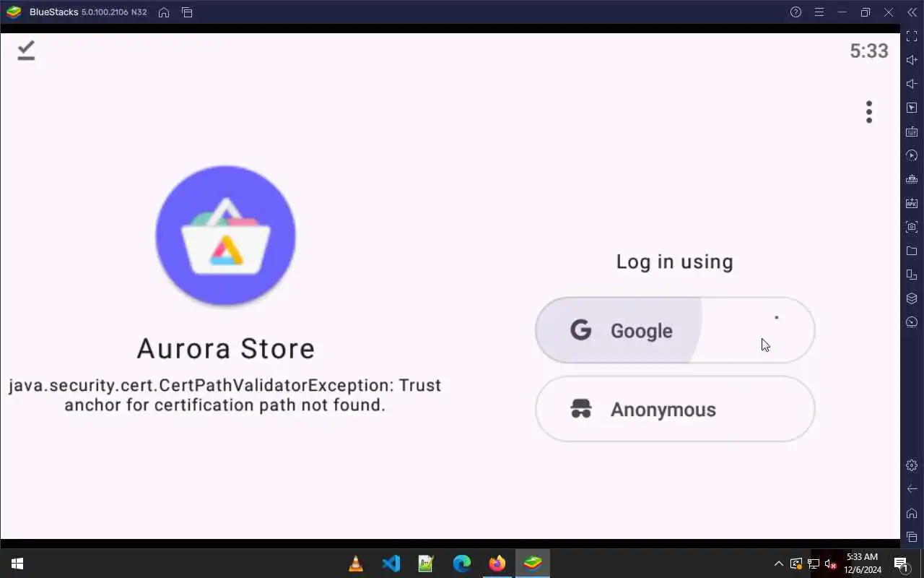Image resolution: width=924 pixels, height=578 pixels.
Task: Toggle fullscreen in BlueStacks sidebar
Action: coord(912,36)
